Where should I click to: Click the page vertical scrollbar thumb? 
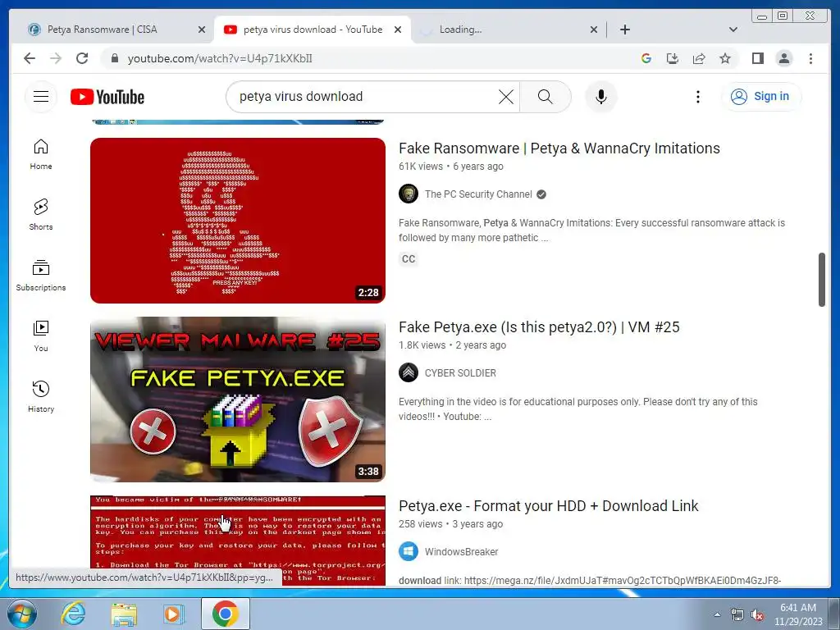click(822, 280)
